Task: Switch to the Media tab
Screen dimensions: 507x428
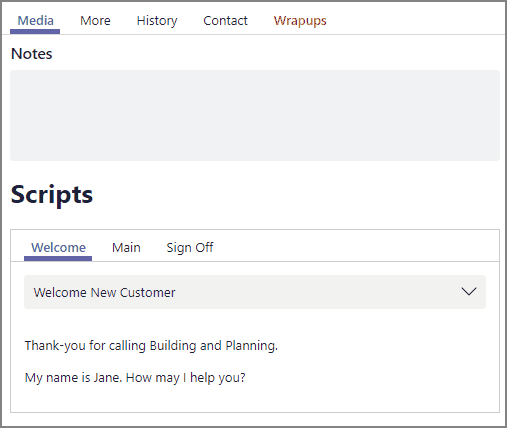Action: coord(35,21)
